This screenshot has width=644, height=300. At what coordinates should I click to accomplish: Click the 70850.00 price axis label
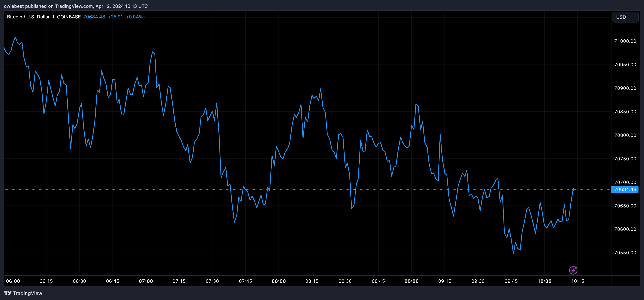tap(625, 112)
